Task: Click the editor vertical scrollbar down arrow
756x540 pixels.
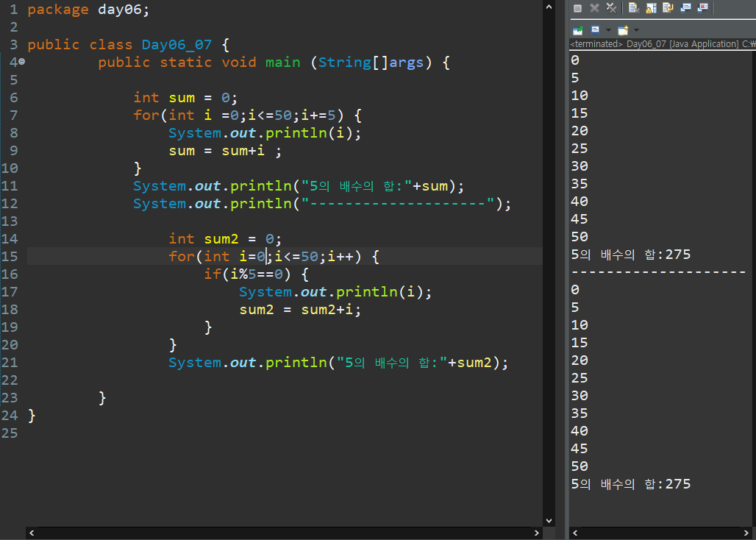Action: pyautogui.click(x=549, y=521)
